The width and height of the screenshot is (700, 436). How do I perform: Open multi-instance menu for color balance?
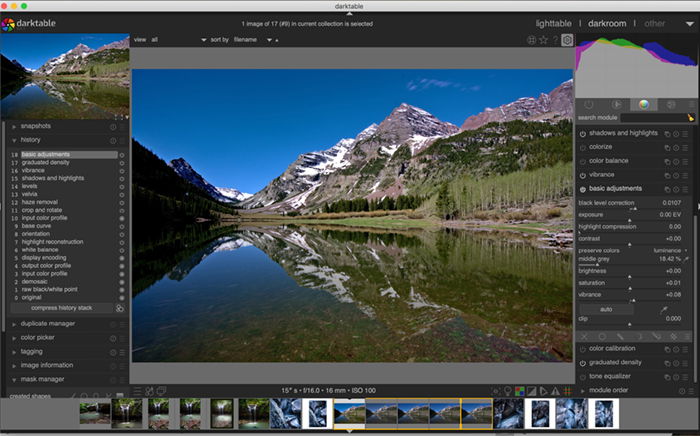coord(667,161)
